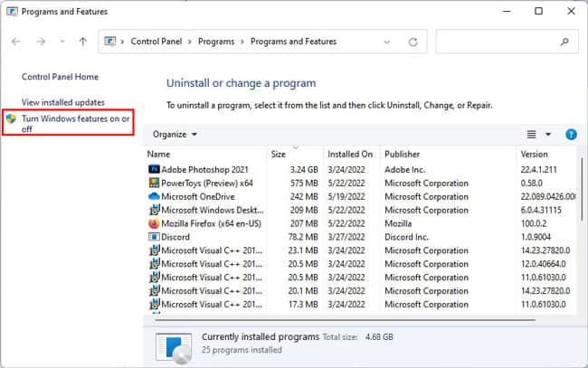
Task: Click the 3.24 GB size cell
Action: 304,169
